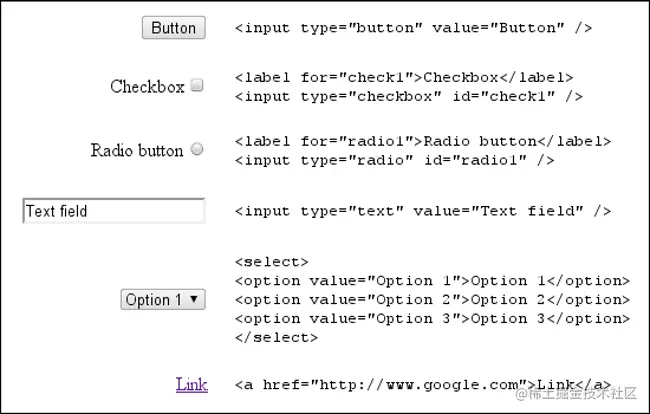
Task: Focus the "Text field" input box
Action: click(x=113, y=211)
